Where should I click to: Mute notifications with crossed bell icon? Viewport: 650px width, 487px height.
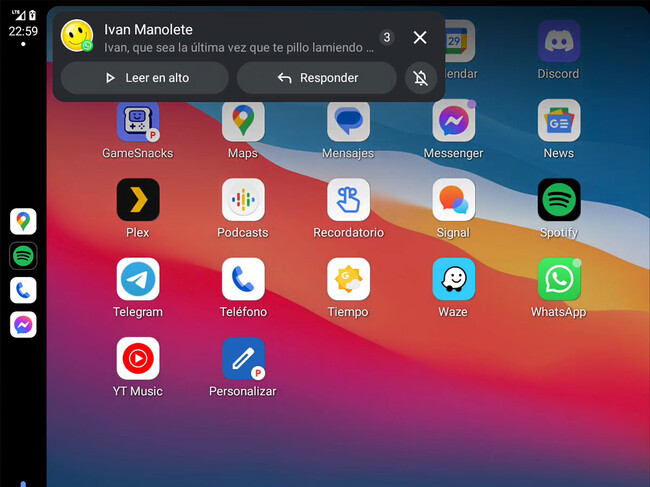coord(420,78)
